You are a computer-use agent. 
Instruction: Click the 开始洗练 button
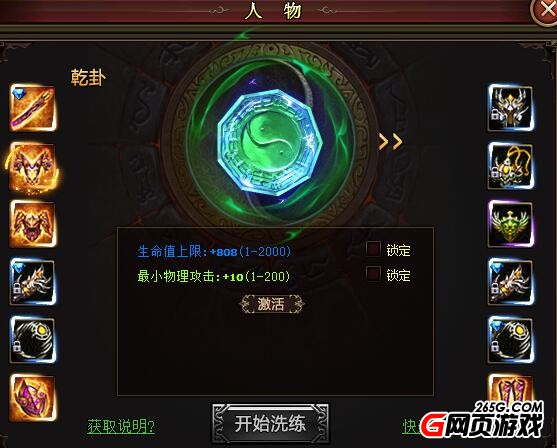(x=270, y=423)
